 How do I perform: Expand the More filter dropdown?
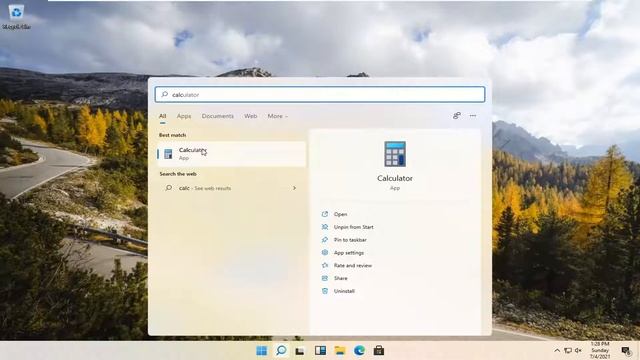click(278, 116)
